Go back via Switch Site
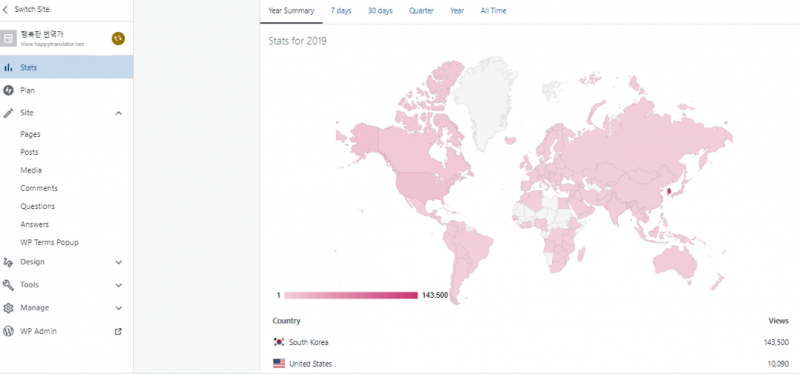This screenshot has height=374, width=800. click(27, 9)
